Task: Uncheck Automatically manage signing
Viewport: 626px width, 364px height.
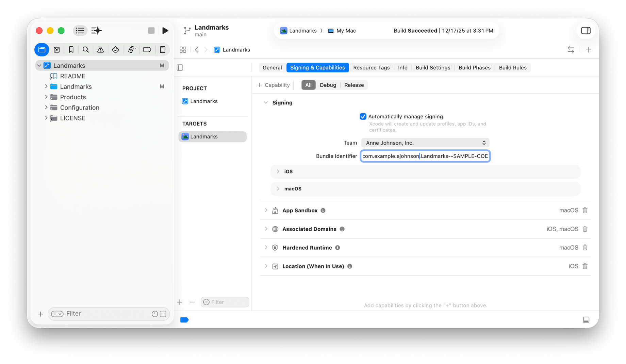Action: point(363,117)
